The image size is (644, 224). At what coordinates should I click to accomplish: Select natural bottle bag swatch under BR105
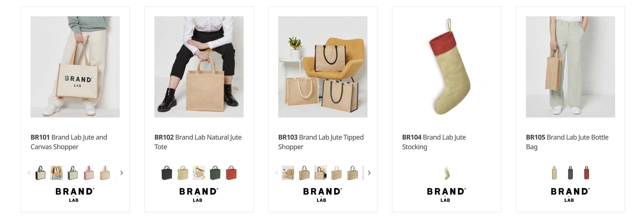tap(554, 173)
